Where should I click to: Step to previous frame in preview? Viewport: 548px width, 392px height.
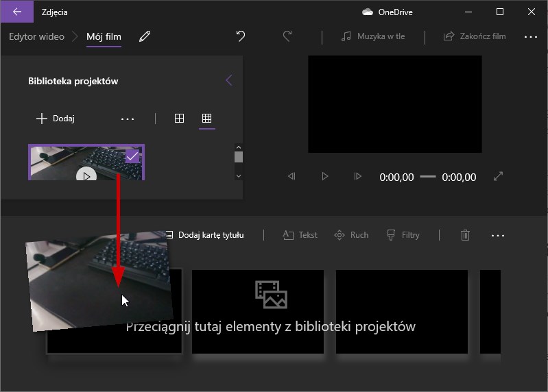291,176
